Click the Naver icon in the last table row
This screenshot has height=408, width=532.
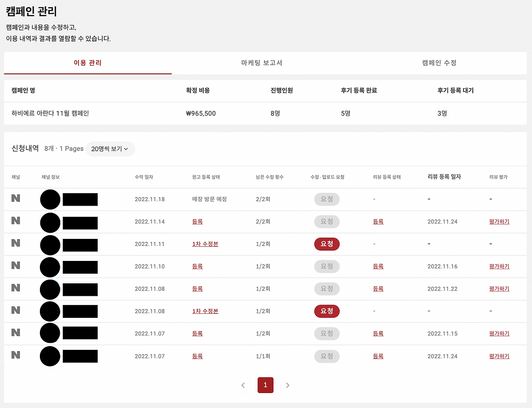point(15,356)
